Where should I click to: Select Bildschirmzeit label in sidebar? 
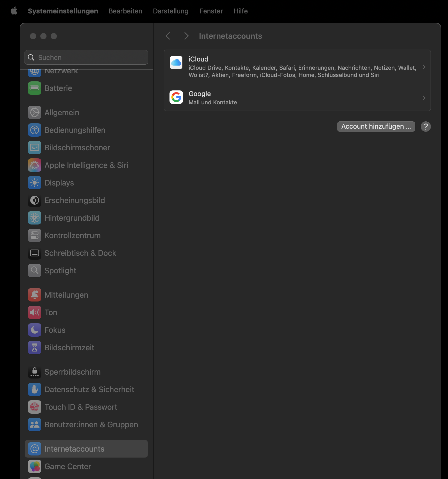pyautogui.click(x=69, y=347)
